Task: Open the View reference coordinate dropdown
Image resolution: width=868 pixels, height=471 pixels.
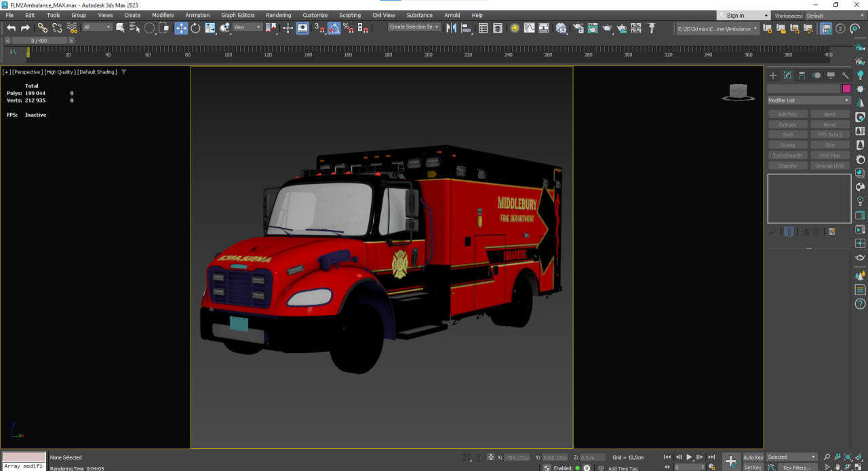Action: pyautogui.click(x=248, y=27)
